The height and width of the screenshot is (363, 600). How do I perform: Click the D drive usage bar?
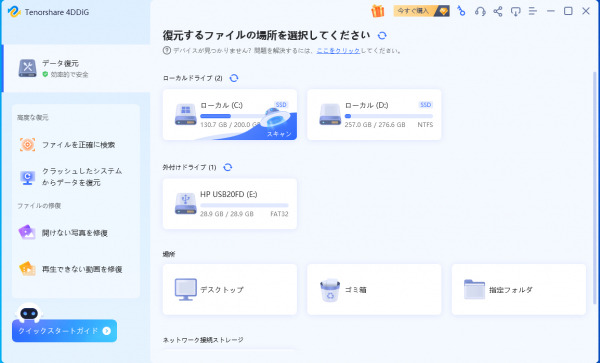tap(388, 116)
